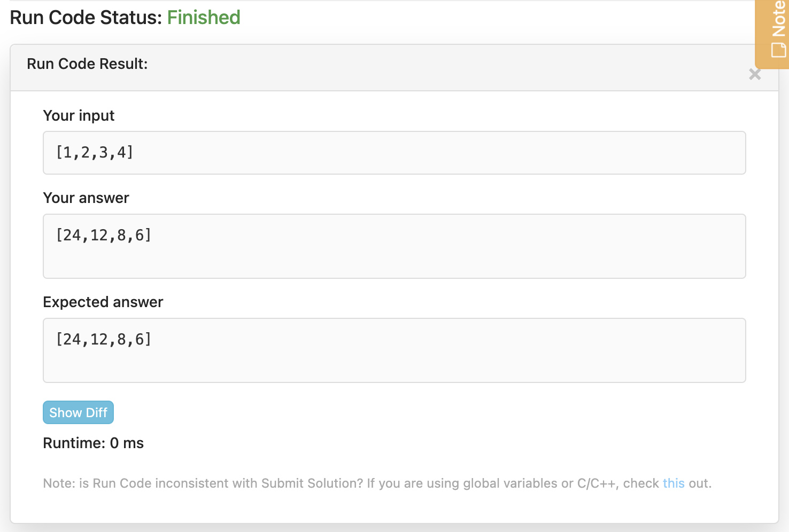Click [24,12,8,6] in Your answer
789x532 pixels.
coord(104,235)
